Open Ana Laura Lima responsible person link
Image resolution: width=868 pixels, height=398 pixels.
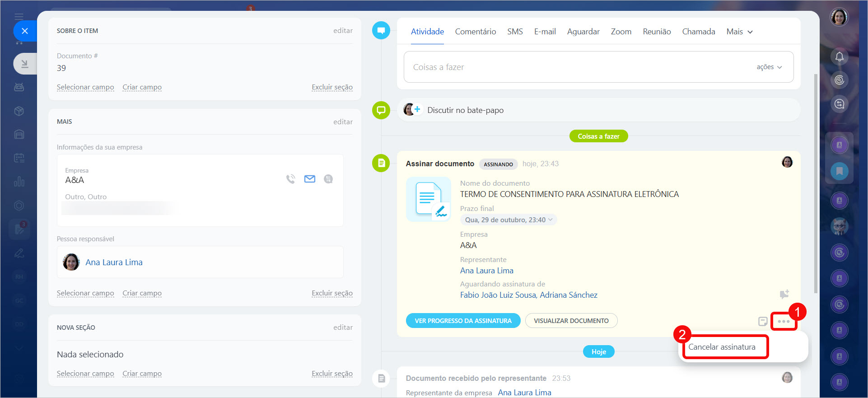click(114, 262)
